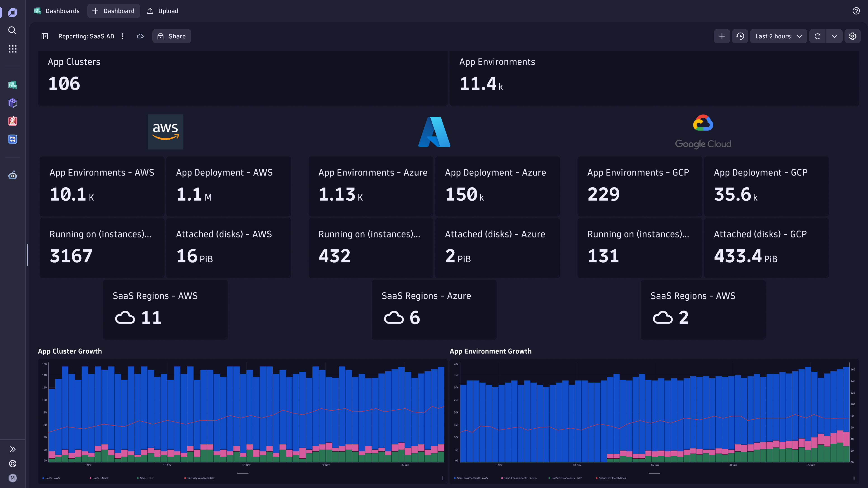Collapse the dashboard side panel toggle
Viewport: 868px width, 488px height.
click(44, 36)
